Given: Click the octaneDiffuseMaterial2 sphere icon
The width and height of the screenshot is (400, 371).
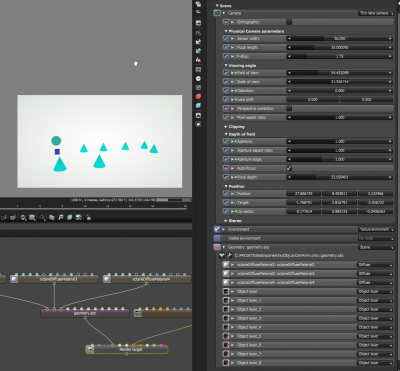Looking at the screenshot, I should (226, 265).
